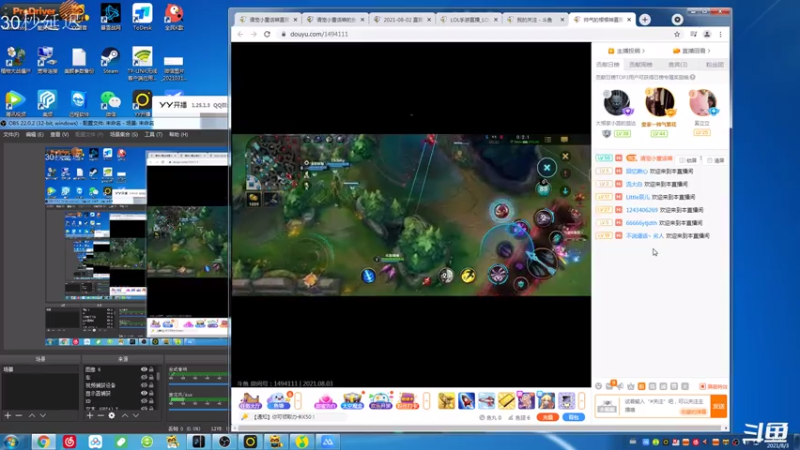The height and width of the screenshot is (450, 800).
Task: Select the gold bar gift icon
Action: (x=506, y=401)
